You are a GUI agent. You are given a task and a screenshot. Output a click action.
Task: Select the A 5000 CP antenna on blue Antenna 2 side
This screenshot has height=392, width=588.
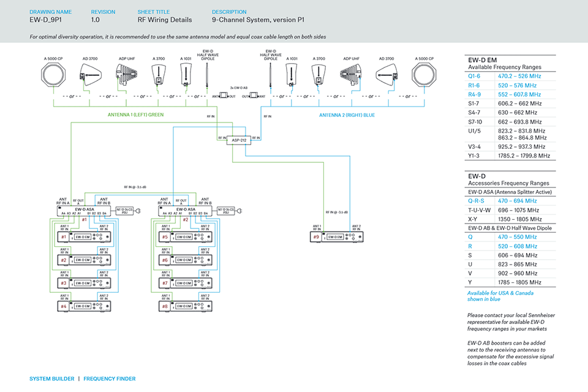[x=424, y=74]
